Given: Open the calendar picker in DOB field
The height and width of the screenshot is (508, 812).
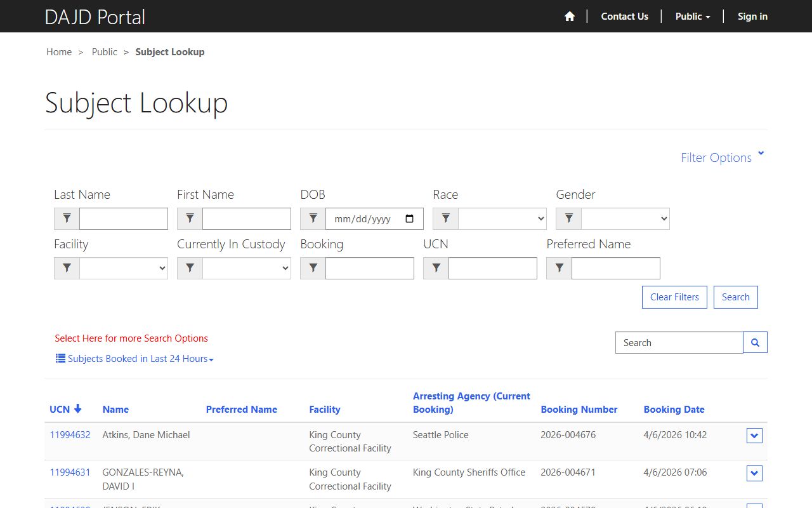Looking at the screenshot, I should coord(410,219).
